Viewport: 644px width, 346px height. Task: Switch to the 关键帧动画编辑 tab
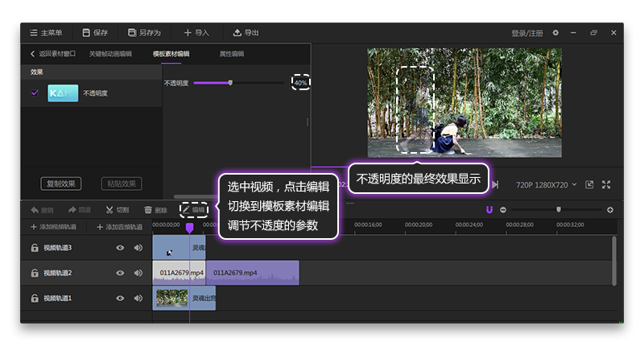tap(109, 54)
